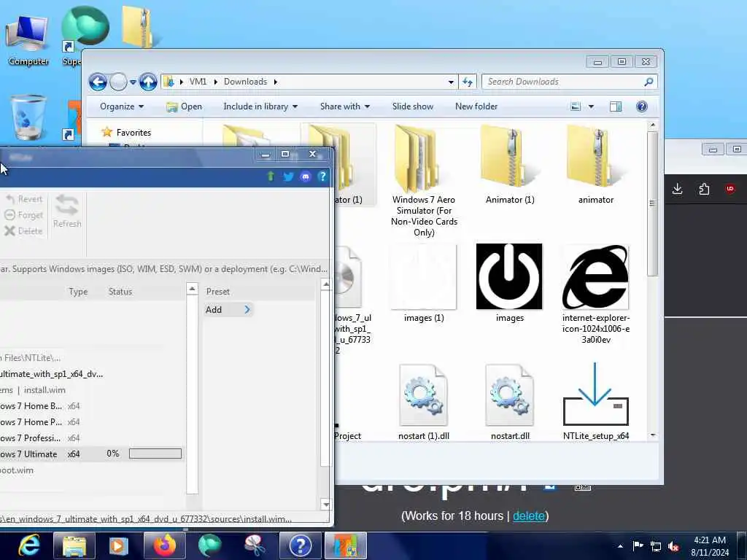The height and width of the screenshot is (560, 747).
Task: Select the images (1) file
Action: [x=424, y=284]
